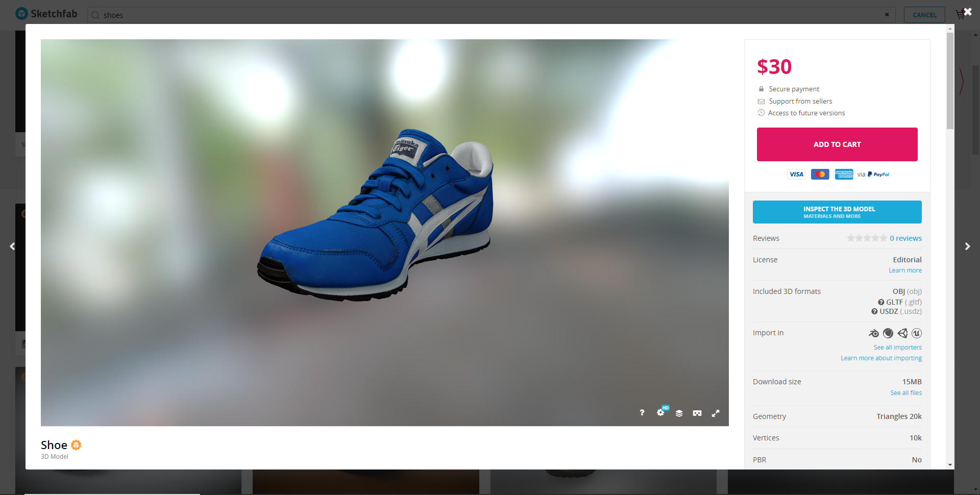Click the 10k vertices value
This screenshot has width=980, height=495.
(x=916, y=438)
